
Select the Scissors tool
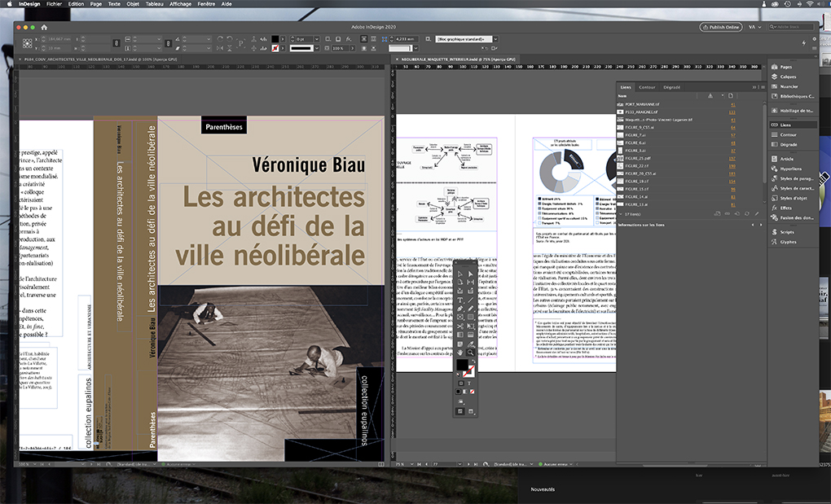(460, 326)
